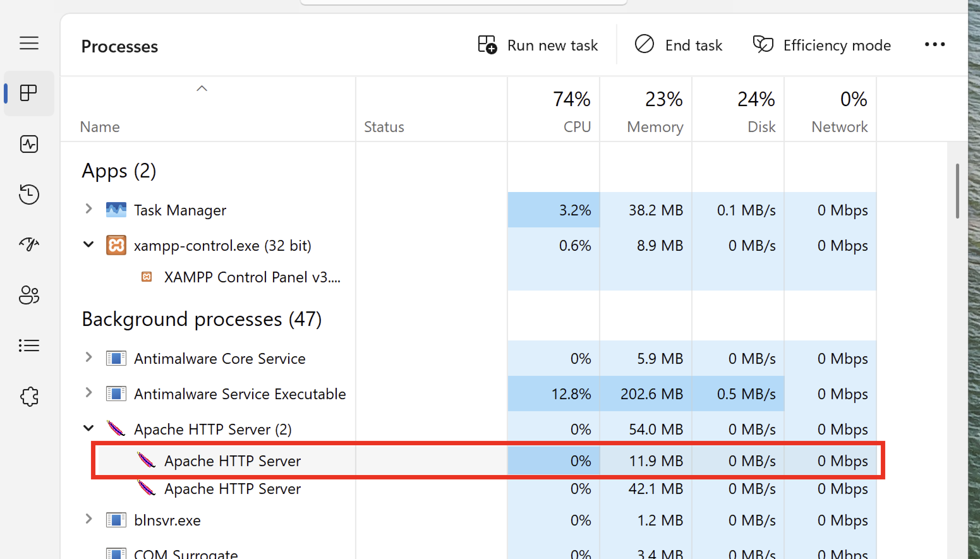The width and height of the screenshot is (980, 559).
Task: Expand the Antimalware Service Executable row
Action: coord(89,392)
